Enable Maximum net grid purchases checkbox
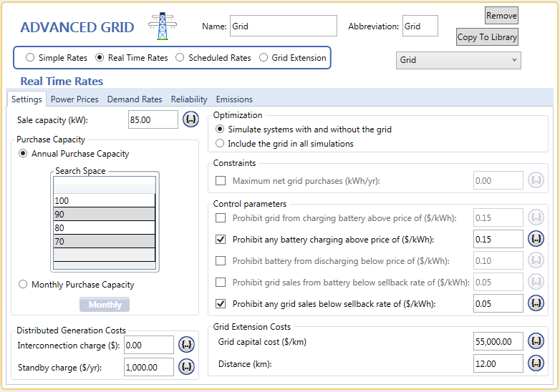This screenshot has height=392, width=560. [x=221, y=181]
